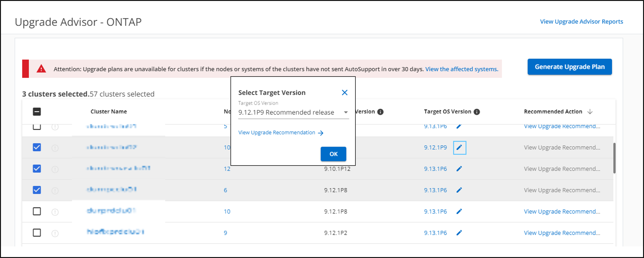Click View the affected systems link
Image resolution: width=644 pixels, height=258 pixels.
point(462,69)
